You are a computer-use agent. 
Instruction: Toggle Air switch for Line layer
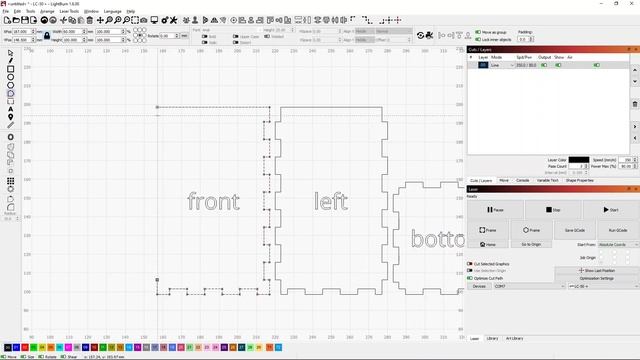coord(596,65)
